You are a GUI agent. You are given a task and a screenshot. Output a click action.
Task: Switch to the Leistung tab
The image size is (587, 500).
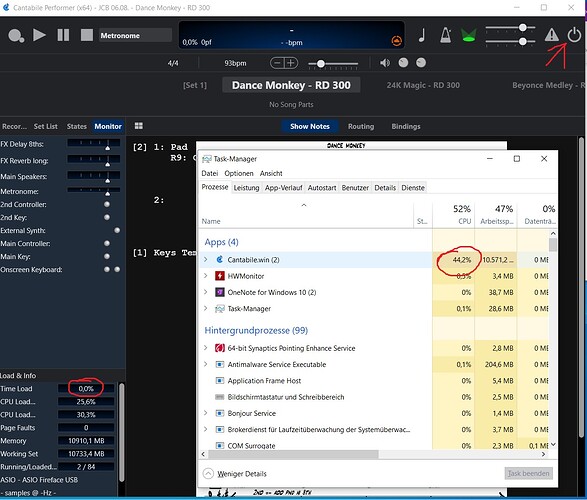click(246, 188)
